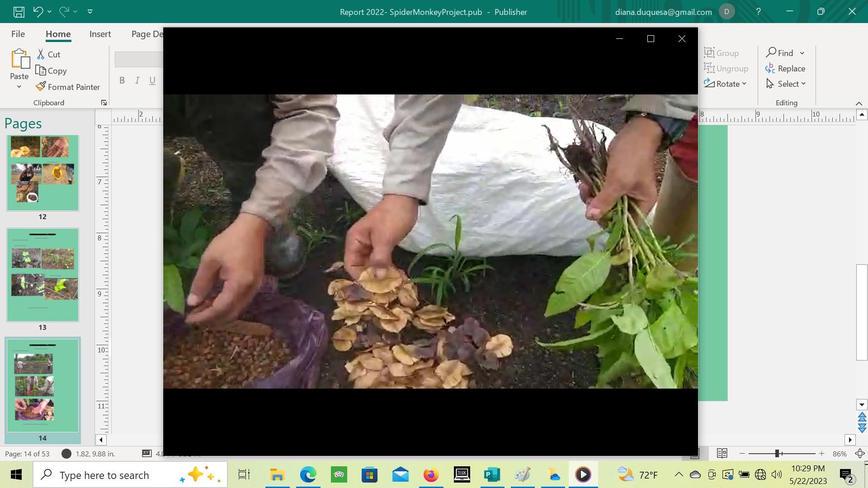Toggle two-page spread view in status bar

722,453
